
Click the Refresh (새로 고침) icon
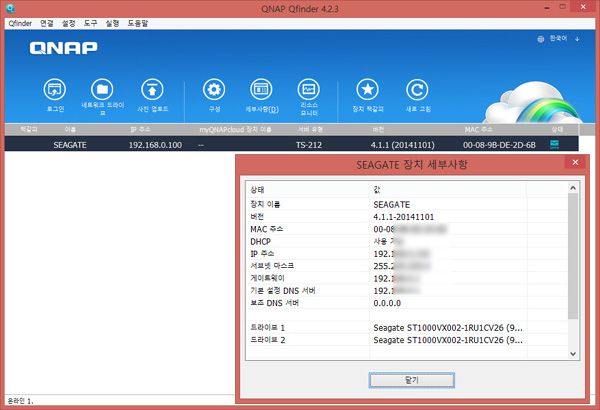click(x=416, y=89)
